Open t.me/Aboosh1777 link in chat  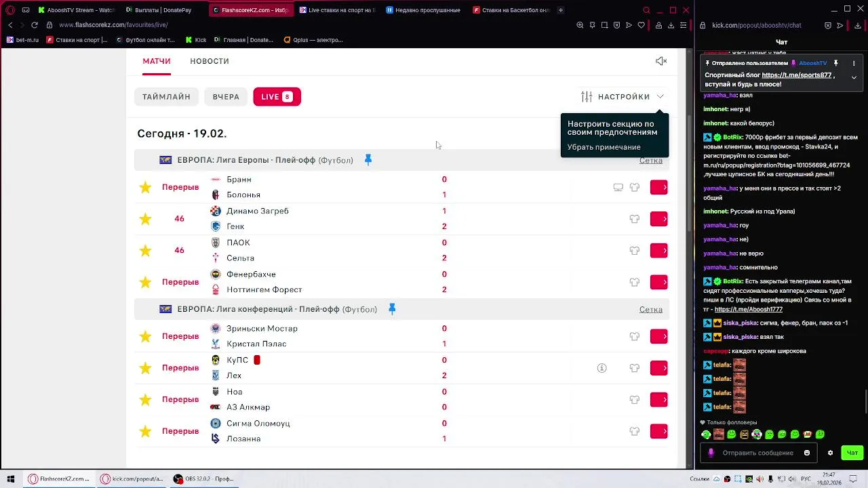748,309
